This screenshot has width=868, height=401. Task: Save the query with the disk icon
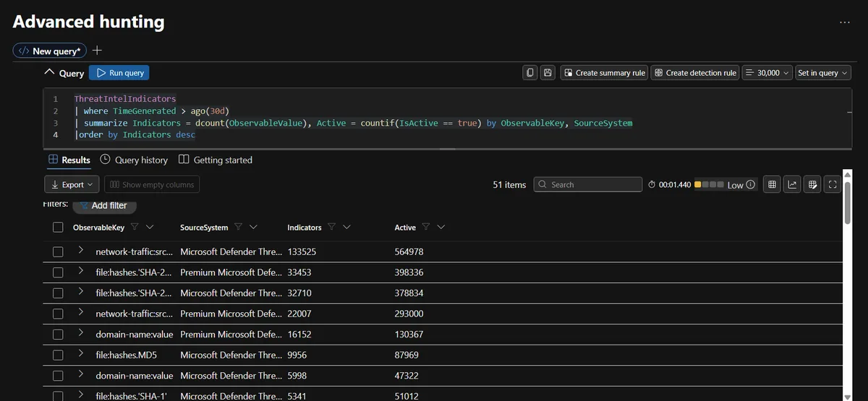pyautogui.click(x=548, y=73)
